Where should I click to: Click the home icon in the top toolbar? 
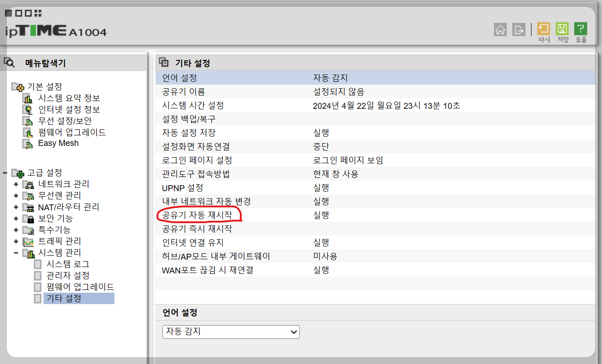(500, 29)
